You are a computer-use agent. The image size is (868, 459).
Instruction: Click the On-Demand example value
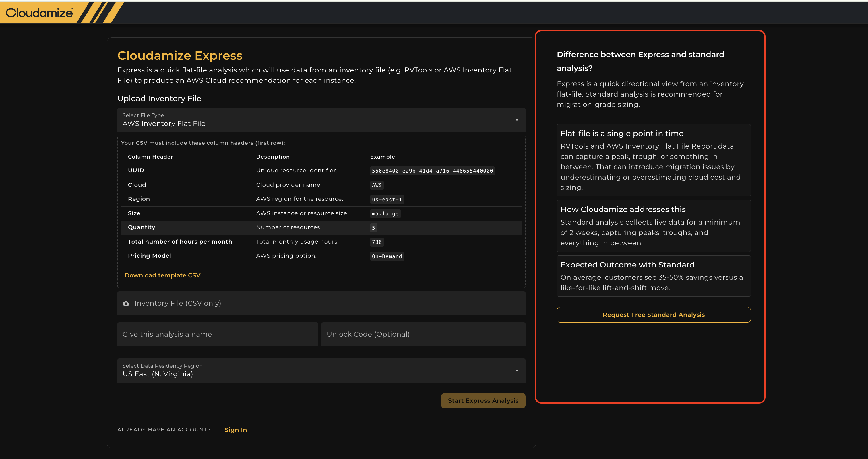click(387, 256)
